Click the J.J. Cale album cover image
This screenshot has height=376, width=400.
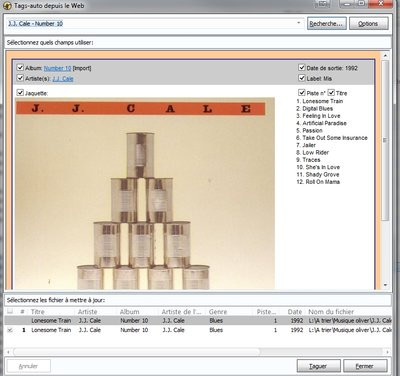point(145,193)
